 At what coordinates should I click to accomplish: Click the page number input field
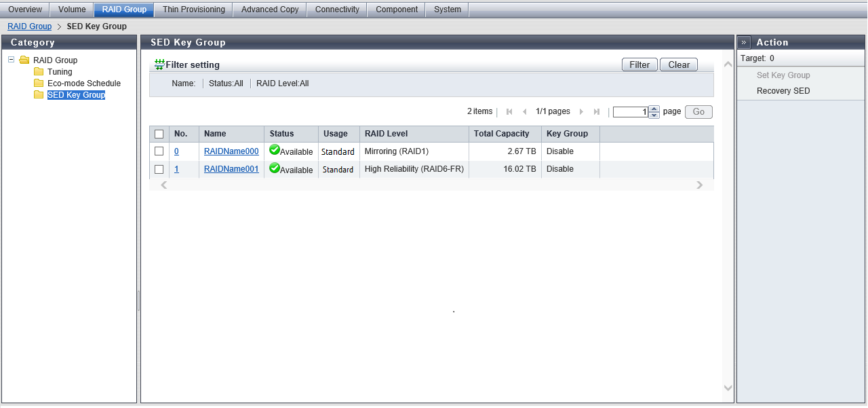click(x=631, y=112)
